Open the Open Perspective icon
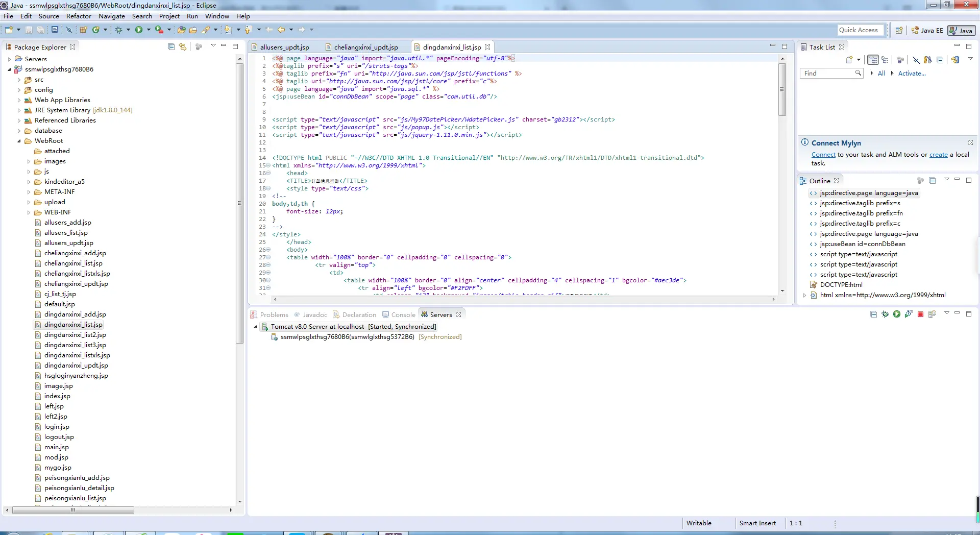The width and height of the screenshot is (980, 535). 899,30
